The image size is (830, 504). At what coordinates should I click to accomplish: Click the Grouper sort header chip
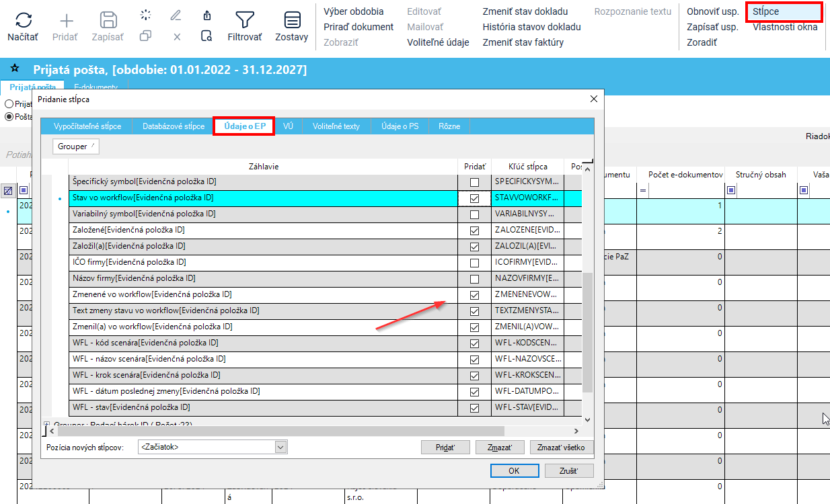(x=75, y=146)
